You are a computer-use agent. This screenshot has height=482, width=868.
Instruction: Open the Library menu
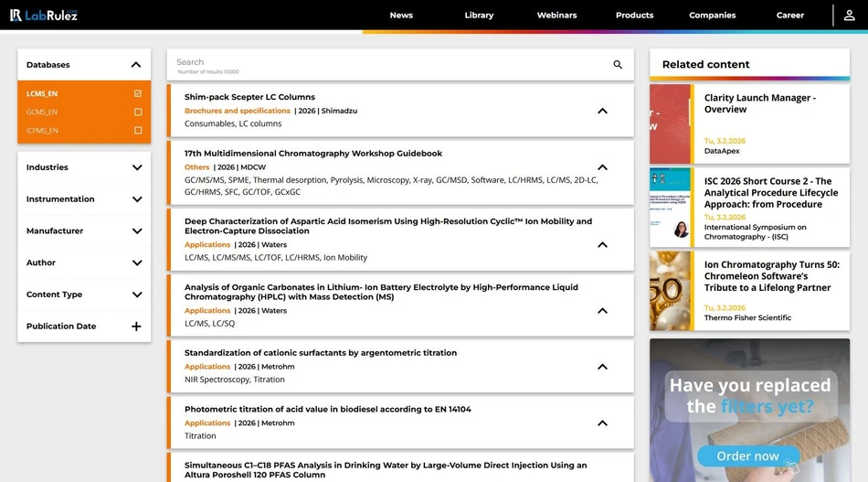pyautogui.click(x=479, y=16)
